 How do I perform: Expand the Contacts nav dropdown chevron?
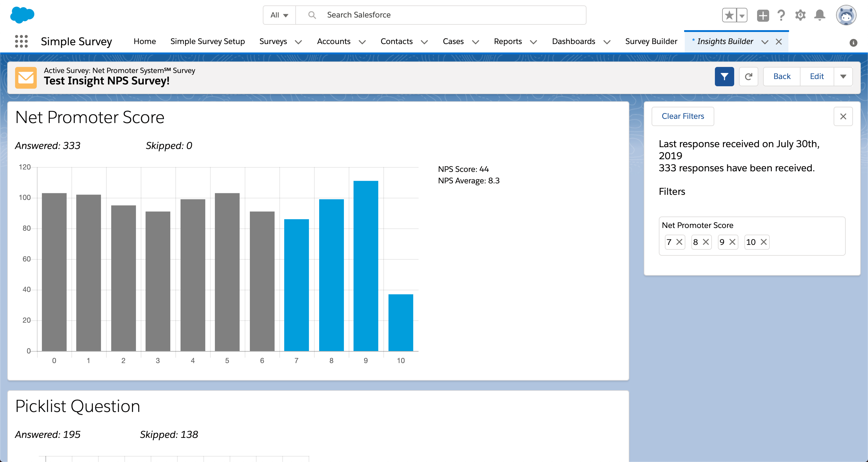tap(424, 42)
